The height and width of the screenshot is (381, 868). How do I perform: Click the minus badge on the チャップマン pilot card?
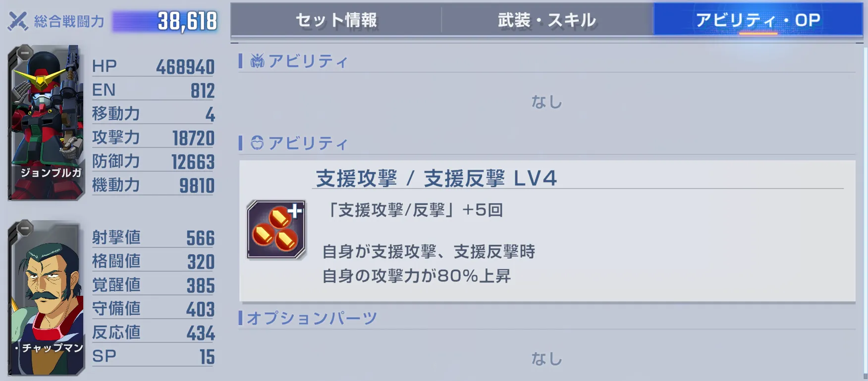(x=24, y=228)
